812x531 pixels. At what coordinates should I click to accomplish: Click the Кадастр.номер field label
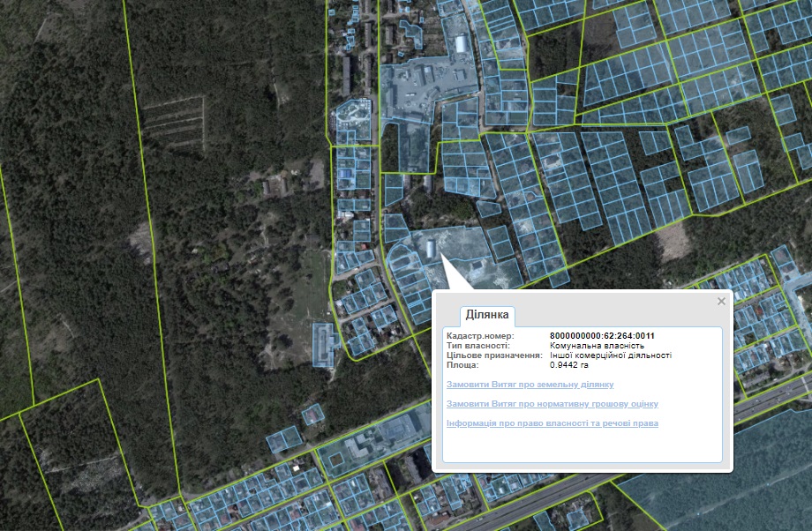(480, 336)
